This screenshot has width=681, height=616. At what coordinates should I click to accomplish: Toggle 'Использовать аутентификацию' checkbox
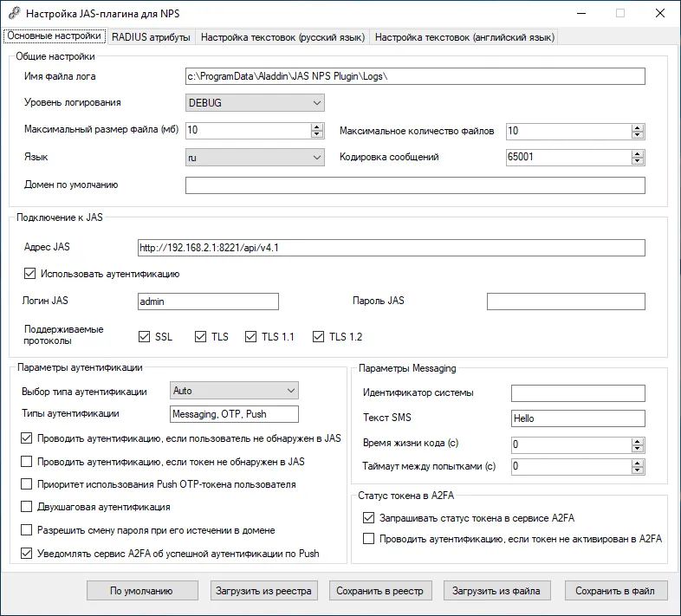(29, 274)
